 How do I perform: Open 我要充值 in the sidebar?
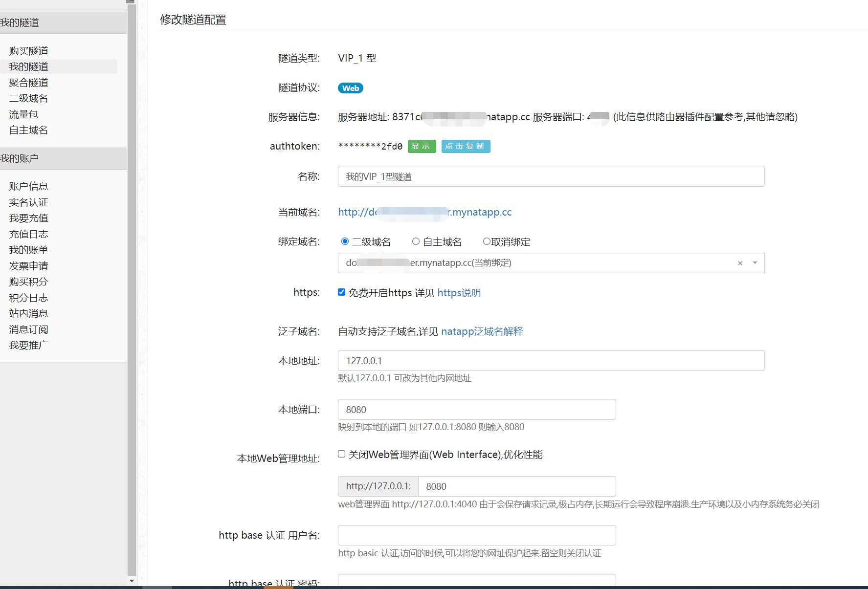[28, 218]
